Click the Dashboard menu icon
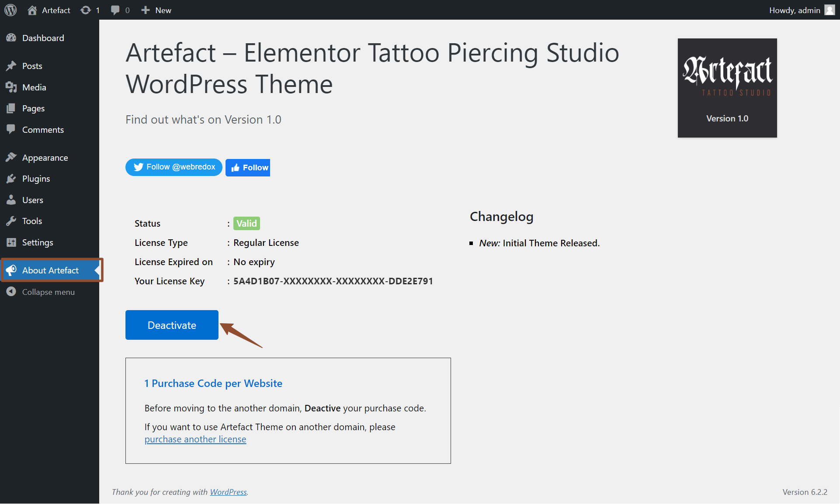840x504 pixels. [11, 37]
